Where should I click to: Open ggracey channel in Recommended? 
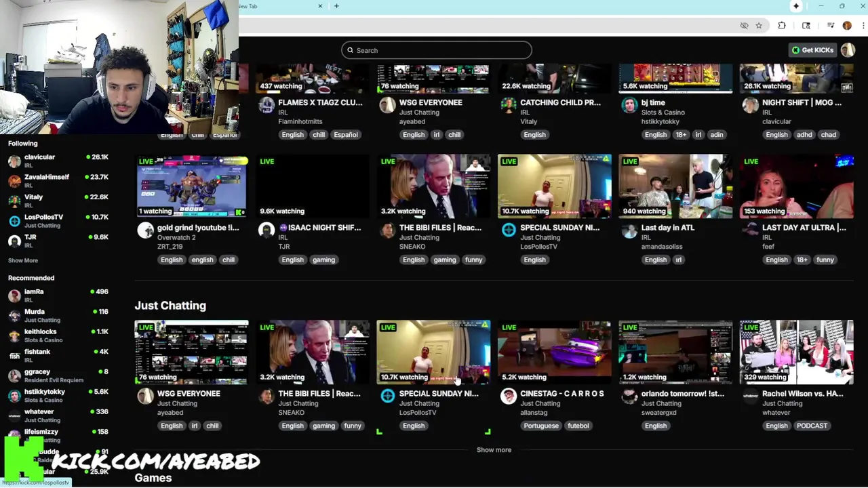pos(58,375)
